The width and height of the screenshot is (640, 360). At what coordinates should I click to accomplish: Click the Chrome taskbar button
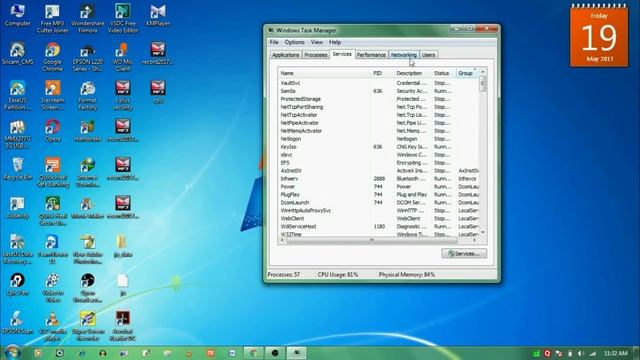(x=253, y=353)
